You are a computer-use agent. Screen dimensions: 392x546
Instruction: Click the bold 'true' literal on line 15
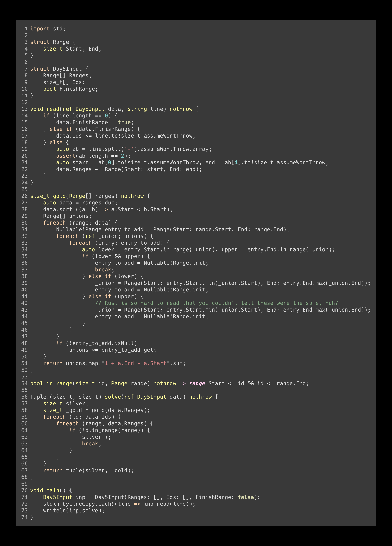pos(124,123)
